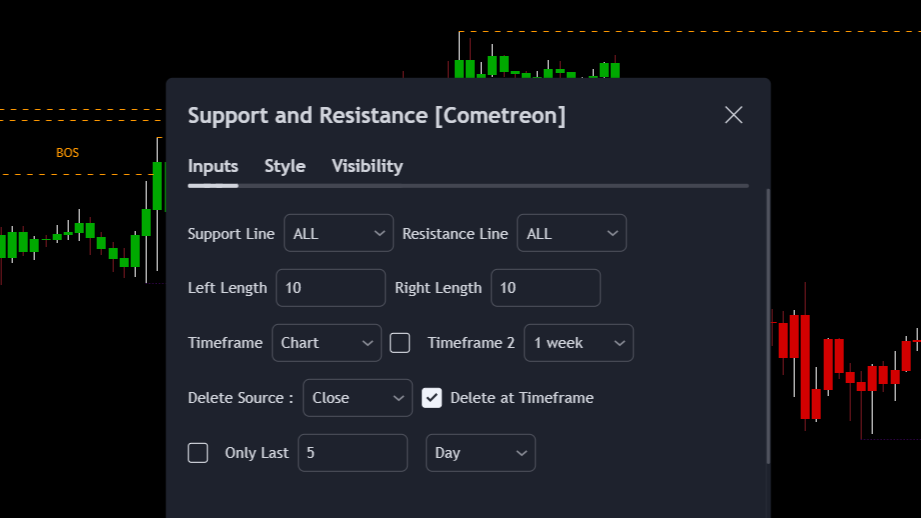Click the large red candlestick on right

(x=805, y=365)
